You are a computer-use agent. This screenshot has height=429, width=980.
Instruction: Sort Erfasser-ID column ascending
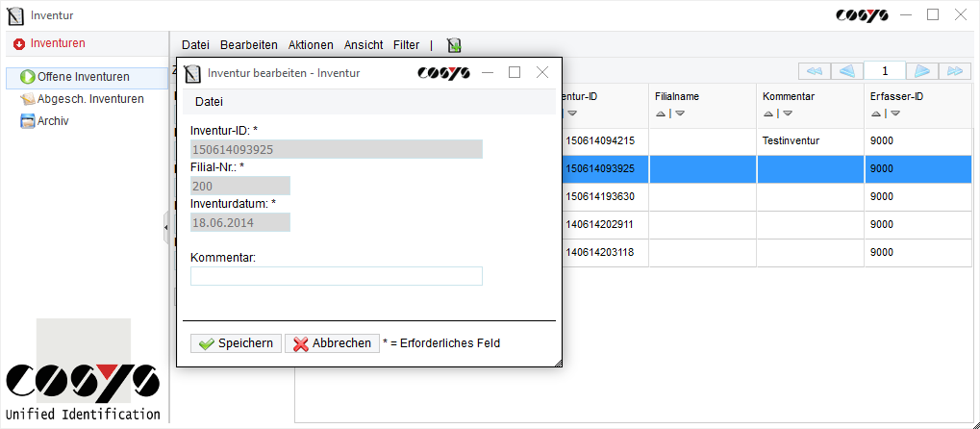[x=876, y=114]
